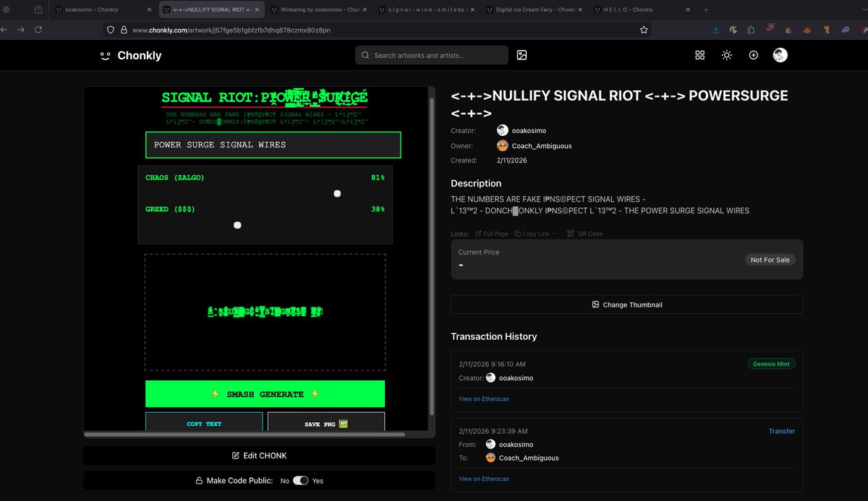Viewport: 868px width, 501px height.
Task: Bookmark page with the star icon
Action: click(643, 30)
